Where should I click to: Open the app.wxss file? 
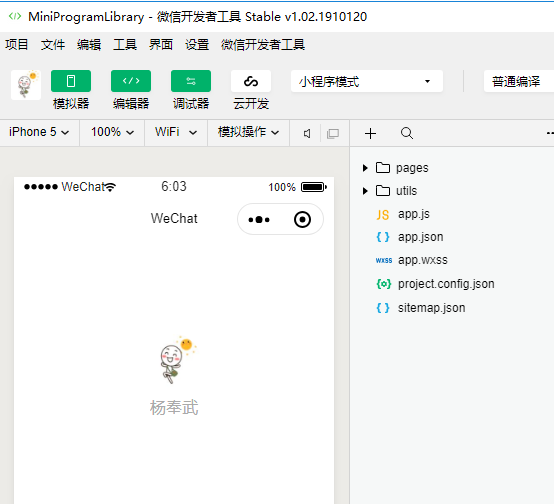(423, 260)
